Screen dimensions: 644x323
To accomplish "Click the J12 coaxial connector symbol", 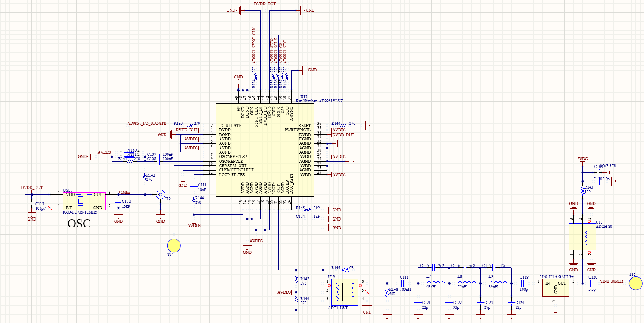I will click(161, 195).
